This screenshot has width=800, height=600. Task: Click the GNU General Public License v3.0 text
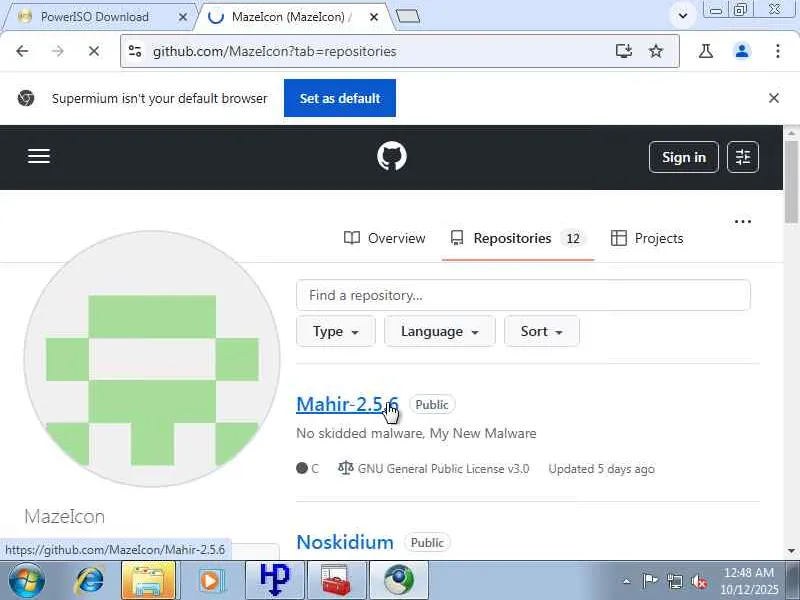pos(443,469)
